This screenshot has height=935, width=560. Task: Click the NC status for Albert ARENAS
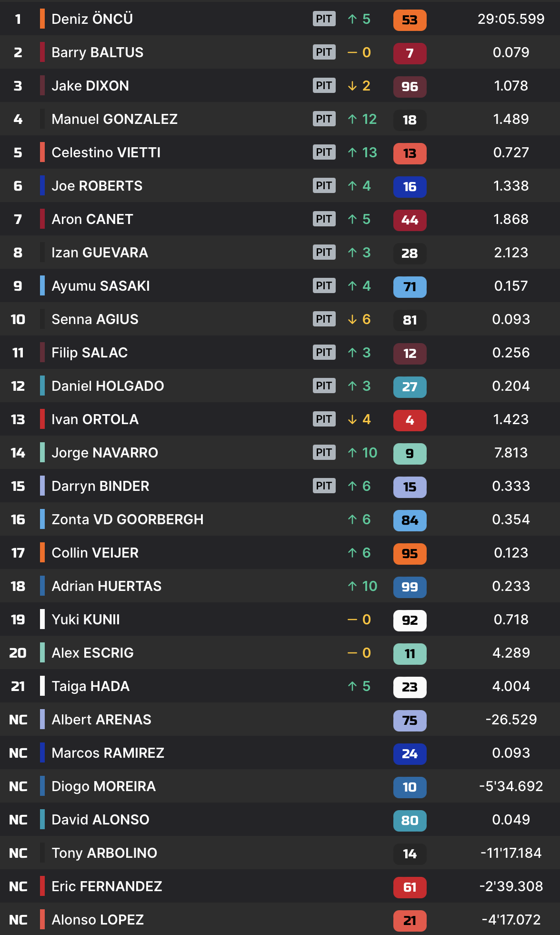click(18, 720)
